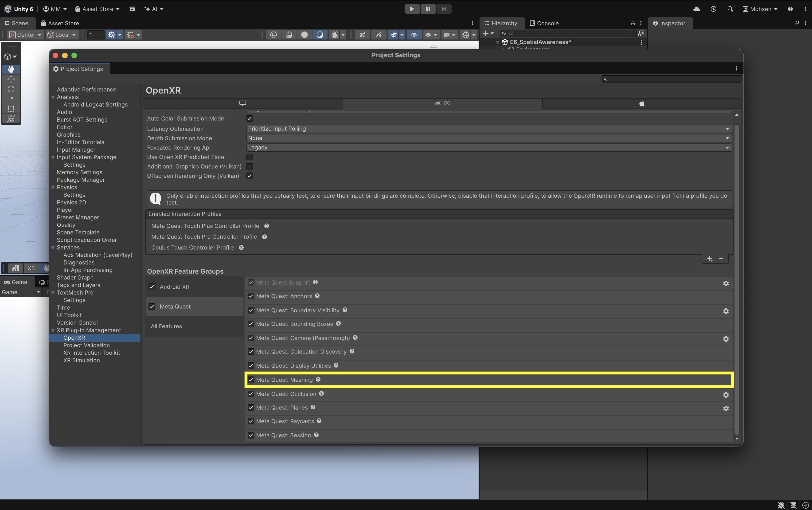Viewport: 812px width, 510px height.
Task: Open help for Meta Quest: Meshing
Action: click(x=318, y=380)
